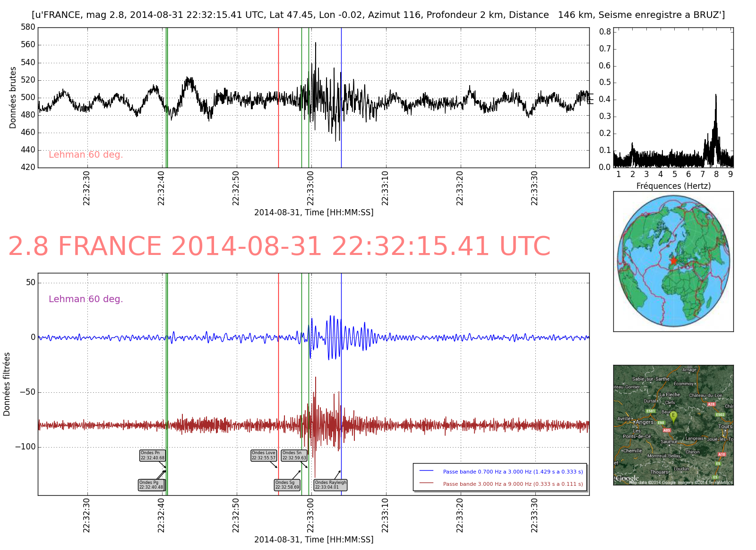Select the Ondes Rayleigh annotation box
Image resolution: width=756 pixels, height=550 pixels.
coord(330,485)
